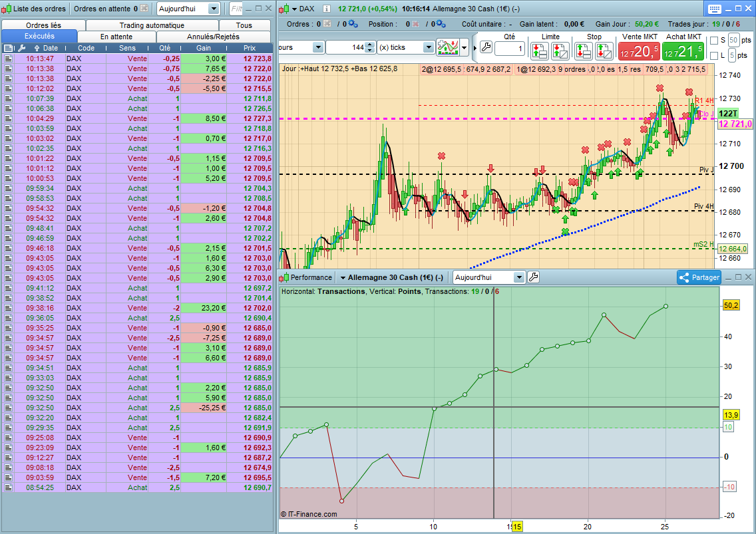Click the 50,2 value label on performance axis
The width and height of the screenshot is (756, 534).
tap(731, 305)
